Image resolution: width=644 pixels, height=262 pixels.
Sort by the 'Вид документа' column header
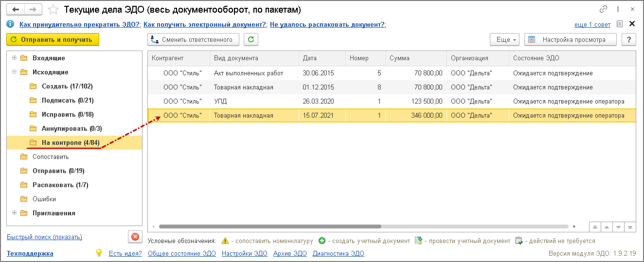pos(254,58)
